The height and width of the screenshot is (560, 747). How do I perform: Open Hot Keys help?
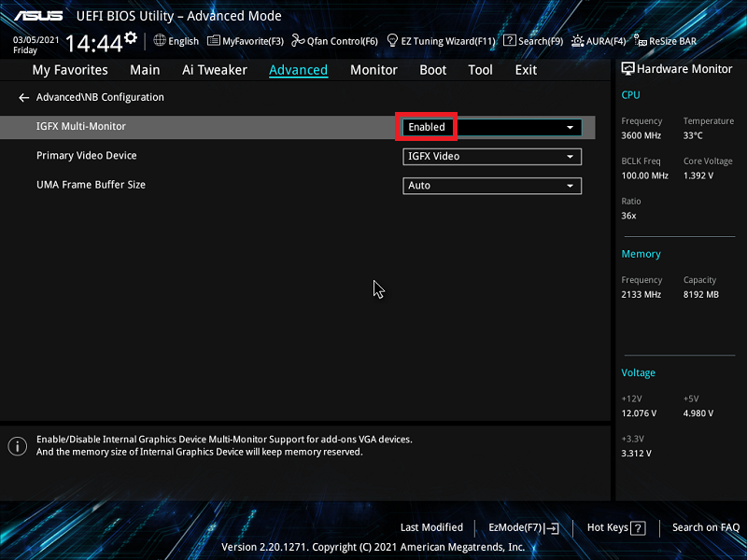pos(616,527)
